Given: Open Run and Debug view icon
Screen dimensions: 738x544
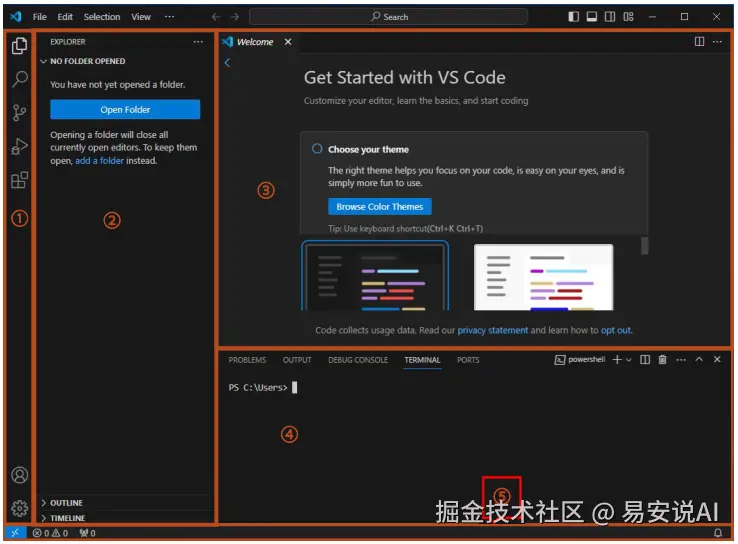Looking at the screenshot, I should tap(19, 146).
